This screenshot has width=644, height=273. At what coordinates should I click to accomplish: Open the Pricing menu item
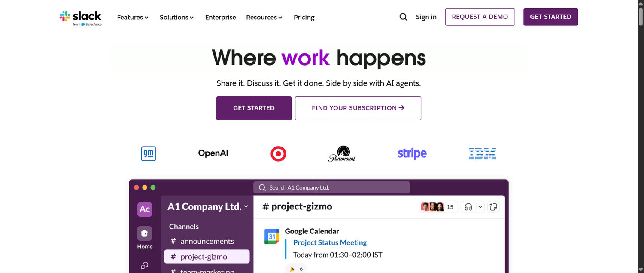click(x=304, y=17)
